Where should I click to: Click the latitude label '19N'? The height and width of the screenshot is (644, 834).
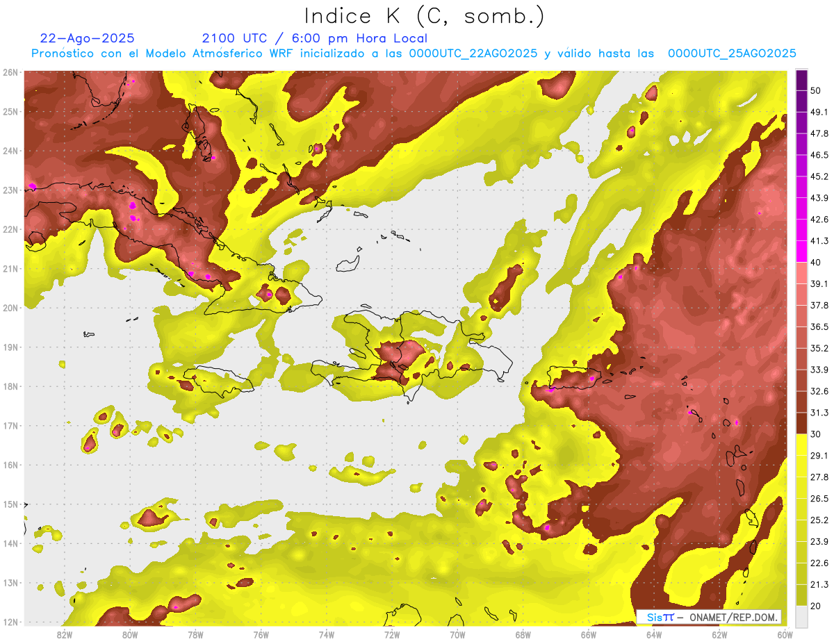10,347
